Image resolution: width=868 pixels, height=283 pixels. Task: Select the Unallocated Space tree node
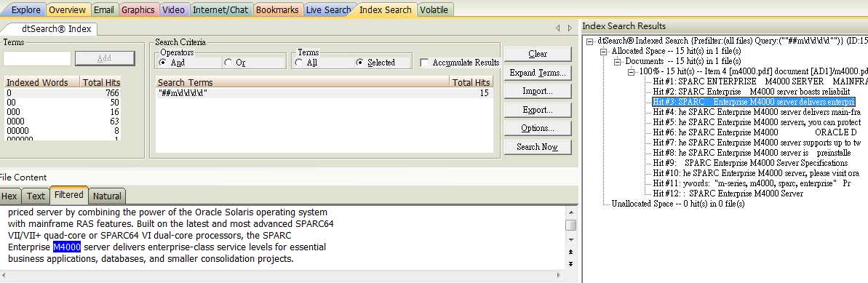click(677, 204)
